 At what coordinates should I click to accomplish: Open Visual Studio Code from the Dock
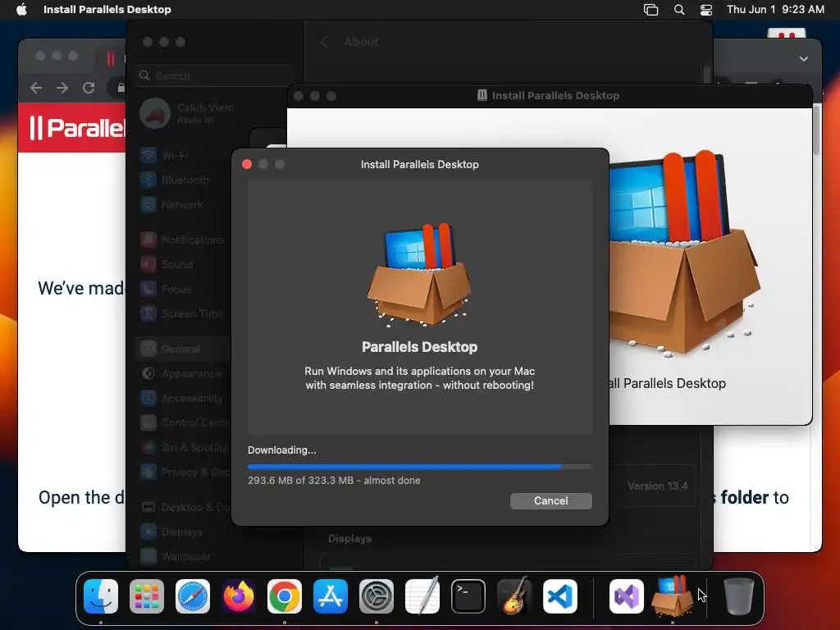coord(559,596)
